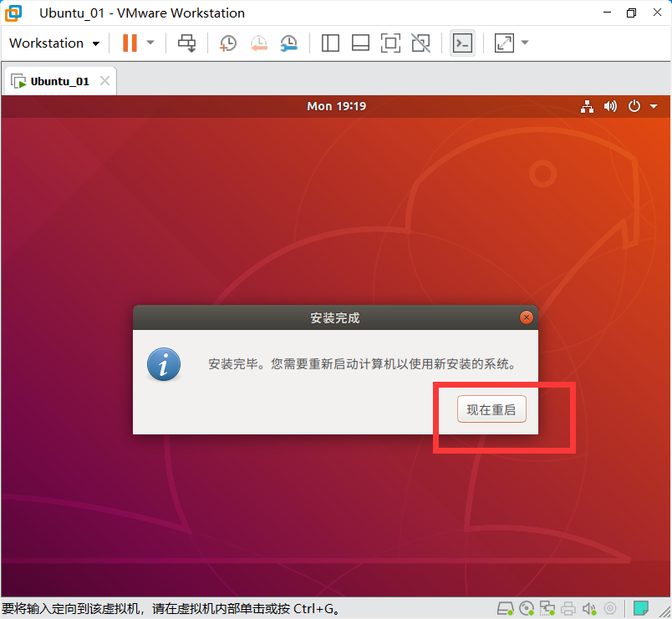Click the 安装完毕 message text
The width and height of the screenshot is (672, 619).
coord(363,364)
